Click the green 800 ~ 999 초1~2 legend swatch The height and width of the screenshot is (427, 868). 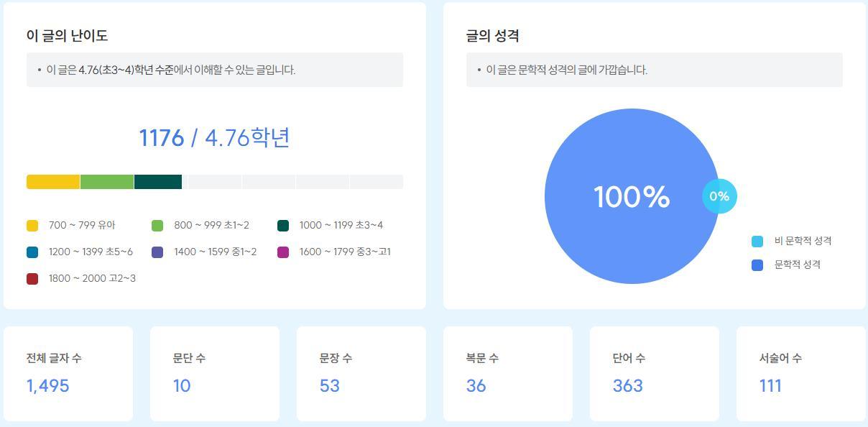coord(157,226)
